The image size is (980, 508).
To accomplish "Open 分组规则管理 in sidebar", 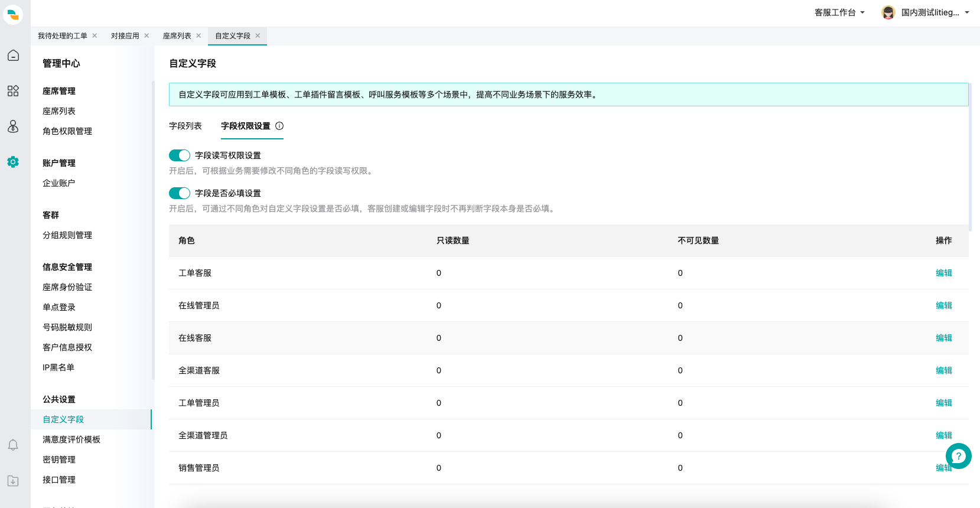I will [x=67, y=235].
